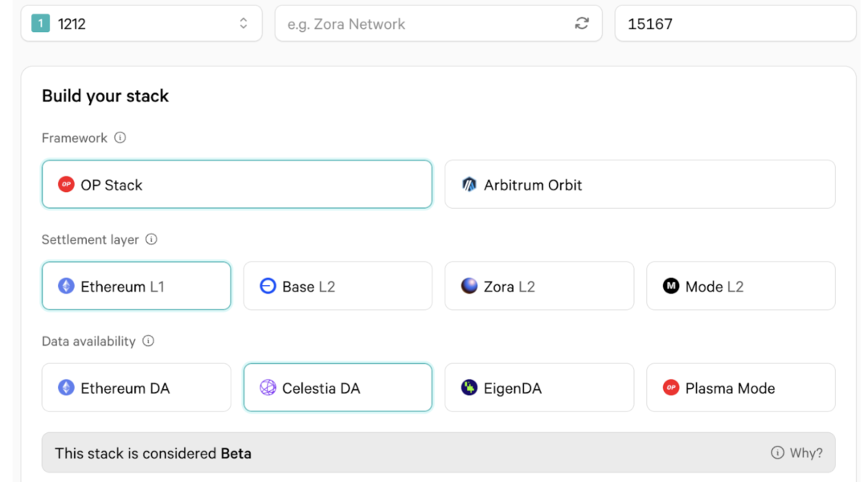Show the Framework info tooltip icon
The width and height of the screenshot is (868, 482).
point(120,138)
